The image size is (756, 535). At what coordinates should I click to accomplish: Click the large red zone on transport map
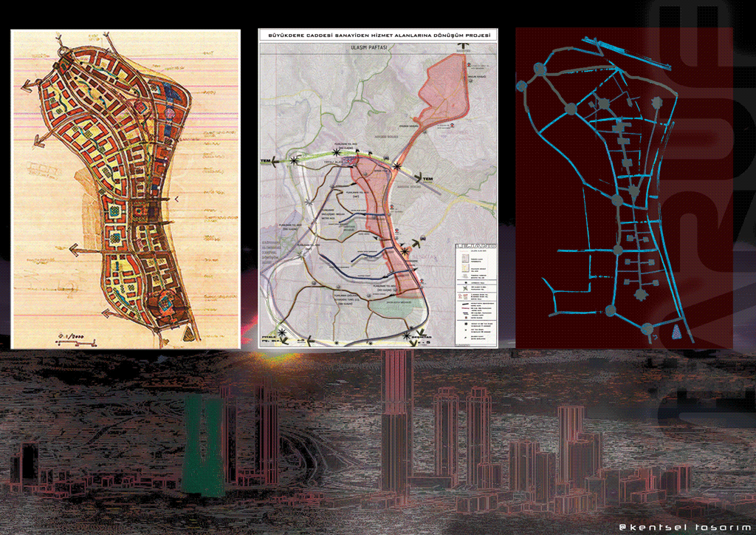click(443, 89)
